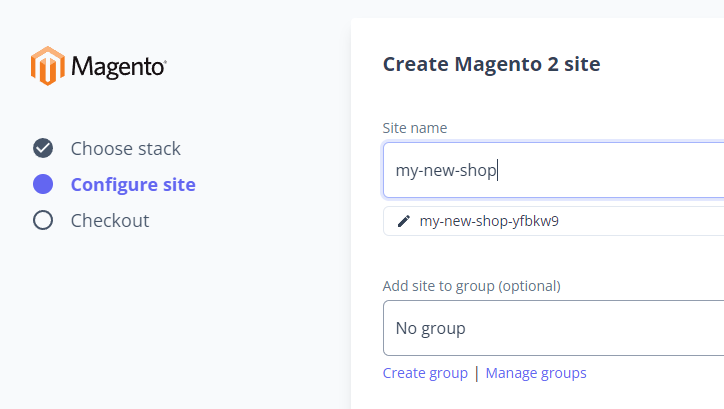Viewport: 724px width, 409px height.
Task: Click the empty circle beside Checkout
Action: pyautogui.click(x=43, y=220)
